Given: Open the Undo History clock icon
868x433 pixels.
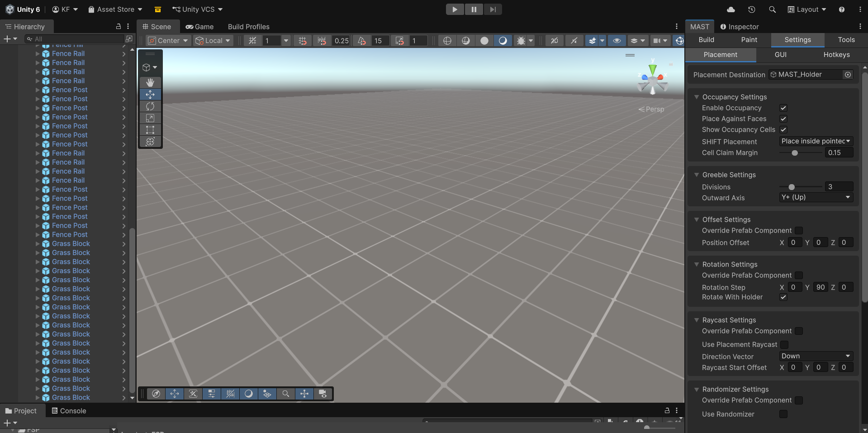Looking at the screenshot, I should click(752, 10).
